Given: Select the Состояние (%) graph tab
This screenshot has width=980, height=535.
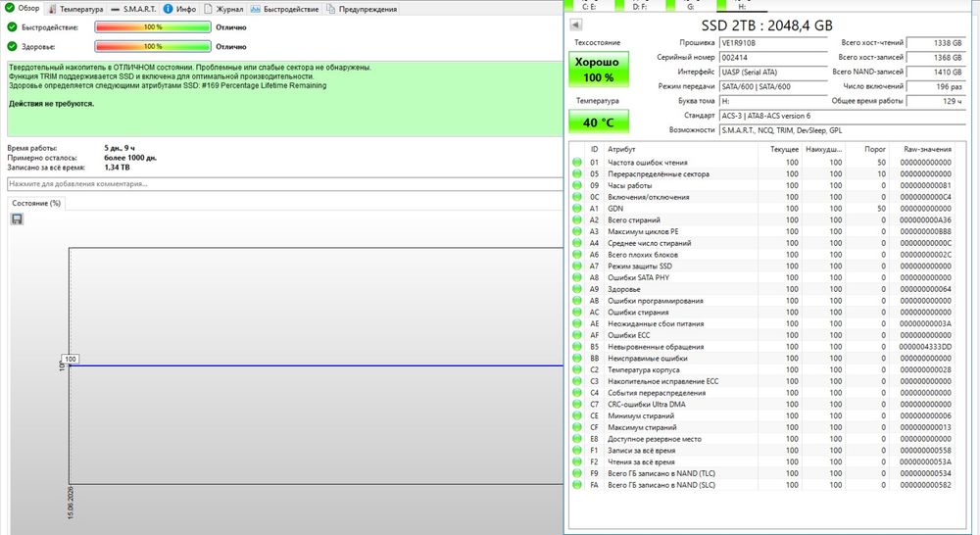Looking at the screenshot, I should click(x=36, y=203).
